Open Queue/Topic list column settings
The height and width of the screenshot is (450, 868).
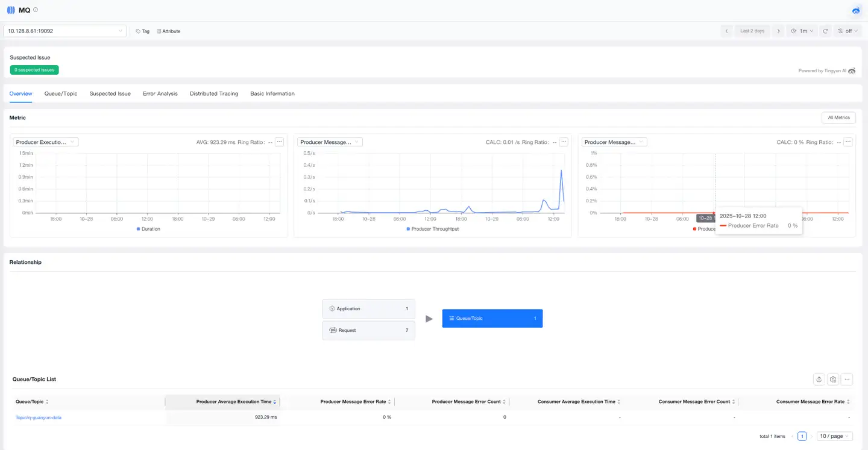pos(832,379)
